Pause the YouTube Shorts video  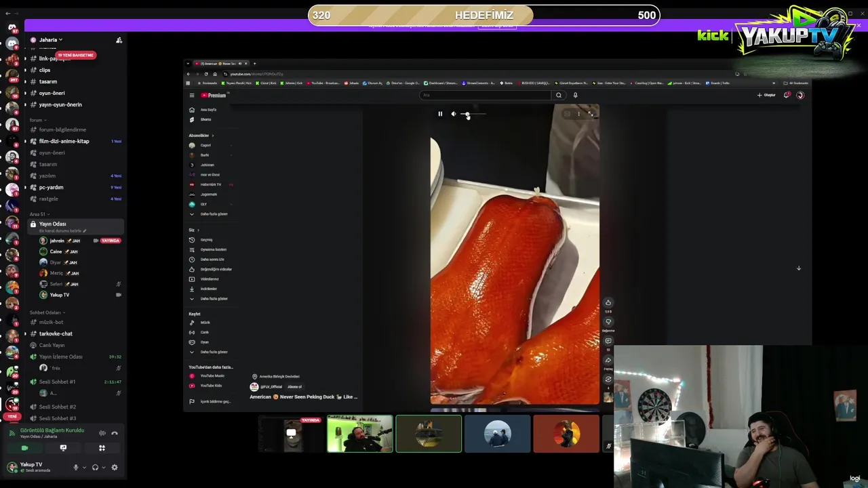440,114
